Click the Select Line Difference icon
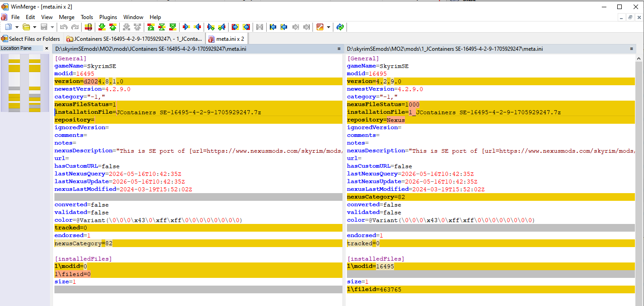Viewport: 644px width, 306px height. coord(88,27)
